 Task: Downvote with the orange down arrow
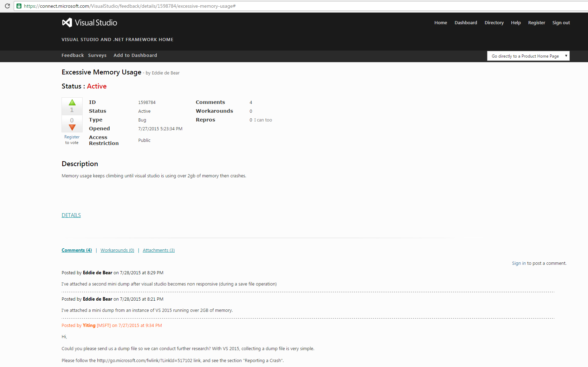(x=72, y=127)
